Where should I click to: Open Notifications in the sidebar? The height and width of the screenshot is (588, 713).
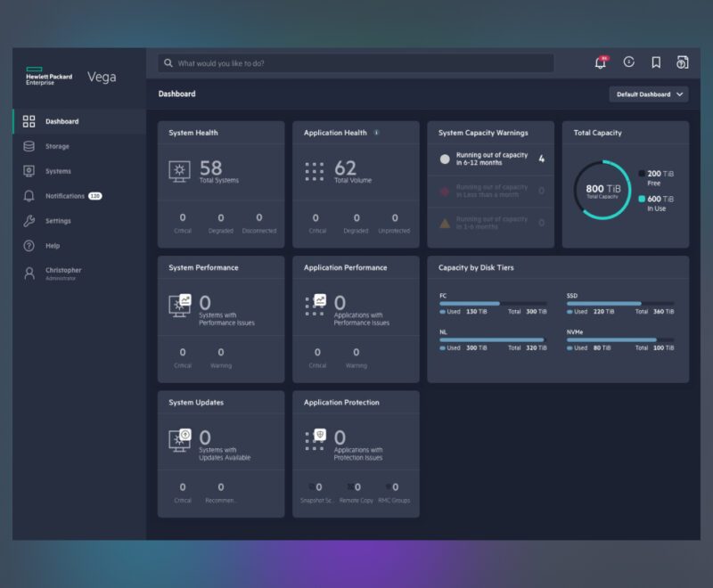click(79, 196)
